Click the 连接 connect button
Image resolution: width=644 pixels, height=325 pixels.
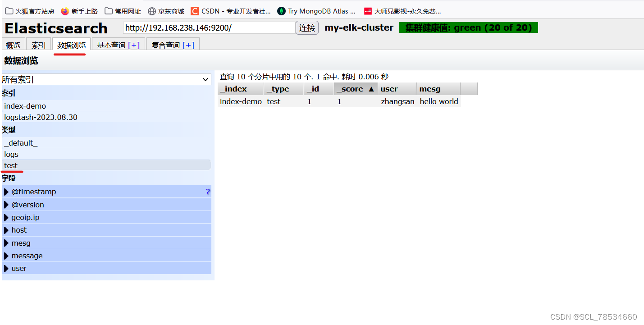pos(307,28)
